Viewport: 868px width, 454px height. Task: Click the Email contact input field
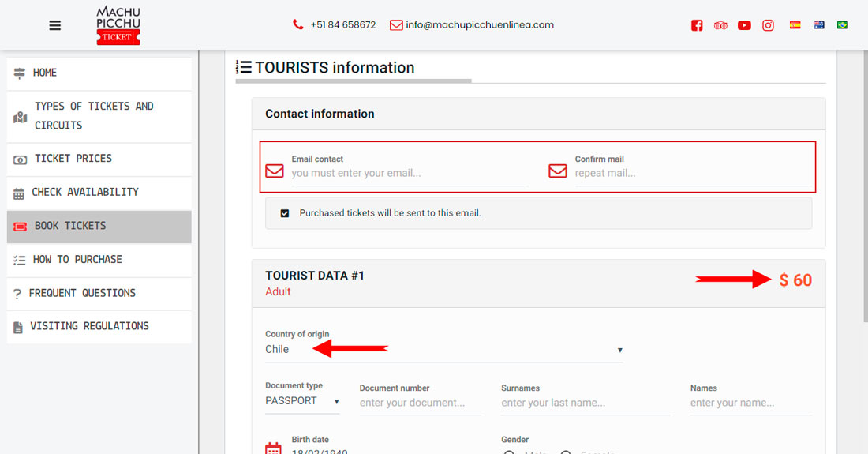[x=409, y=174]
